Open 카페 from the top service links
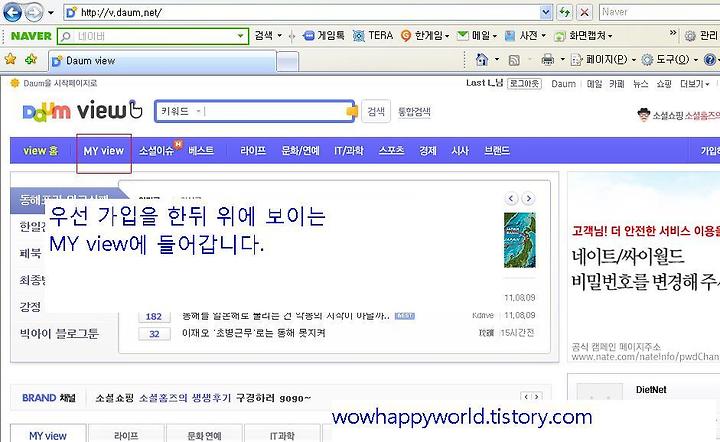The width and height of the screenshot is (720, 442). pos(617,84)
